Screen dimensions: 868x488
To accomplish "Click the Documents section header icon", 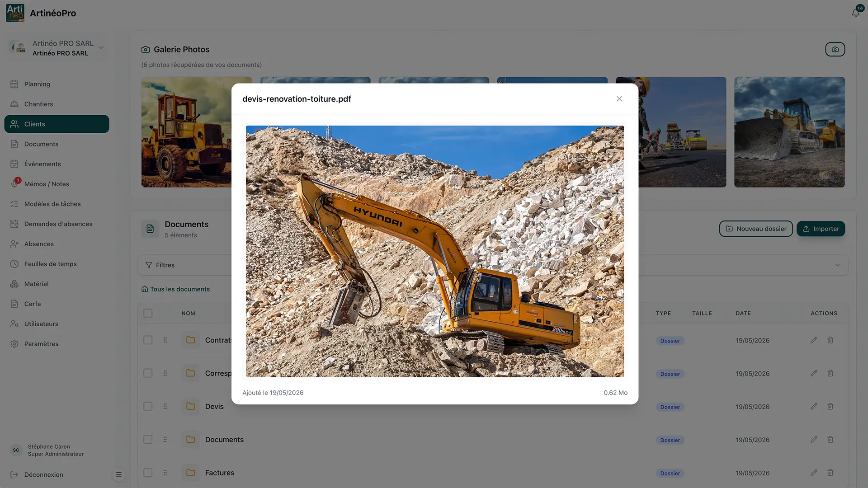I will coord(150,229).
